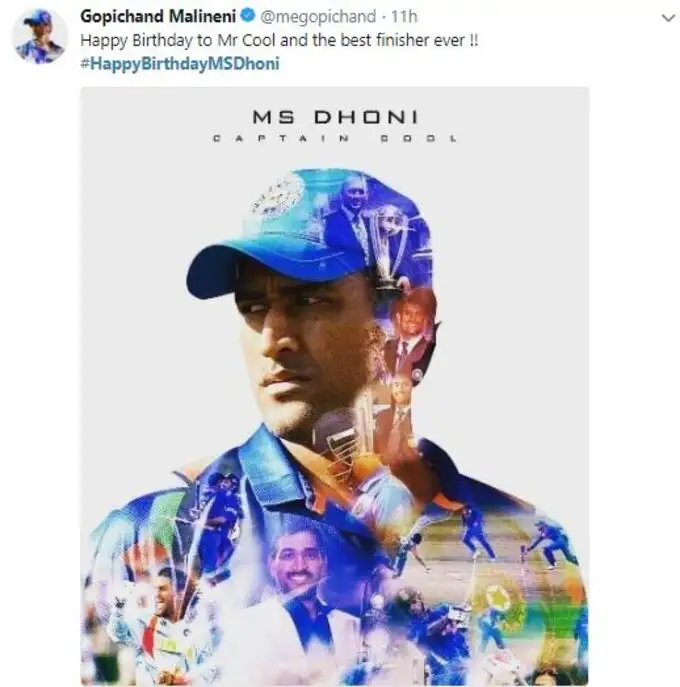The image size is (680, 687).
Task: Click the MS DHONI poster title
Action: click(335, 117)
